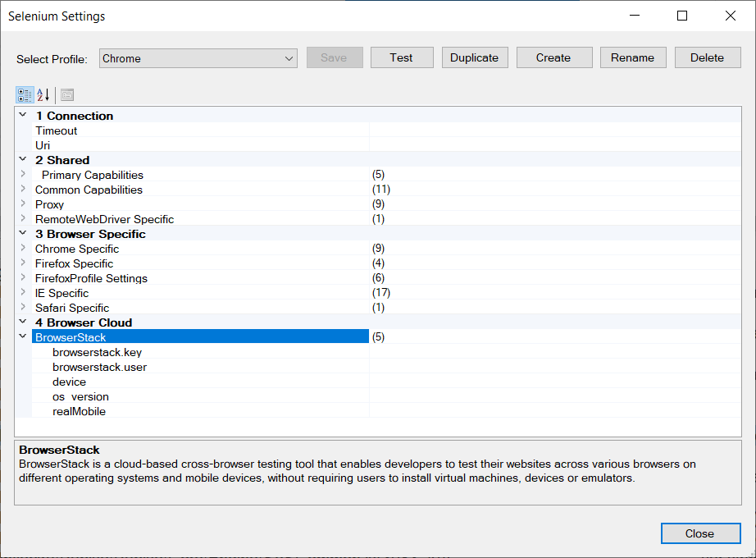Click the realMobile value field
Viewport: 756px width, 558px height.
555,411
